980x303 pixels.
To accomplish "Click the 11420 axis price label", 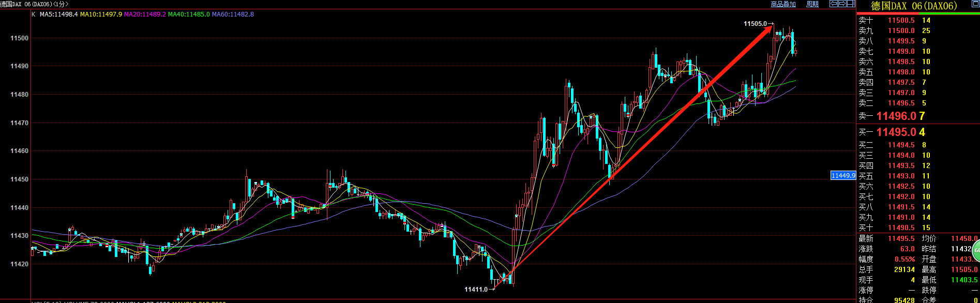I will (20, 264).
